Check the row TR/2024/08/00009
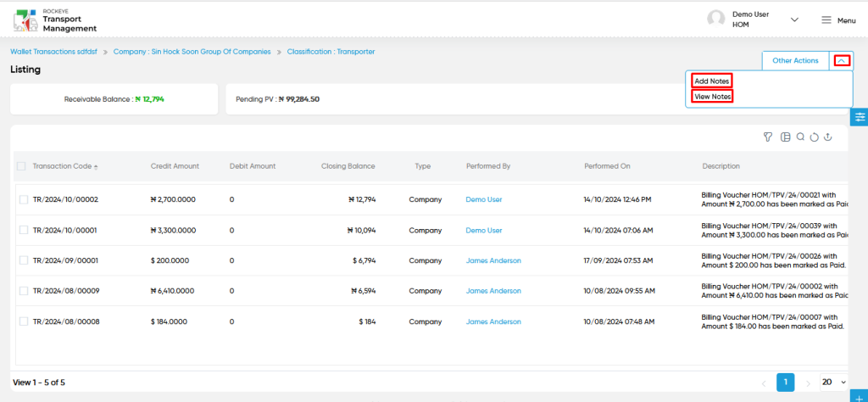The height and width of the screenshot is (402, 868). [24, 291]
